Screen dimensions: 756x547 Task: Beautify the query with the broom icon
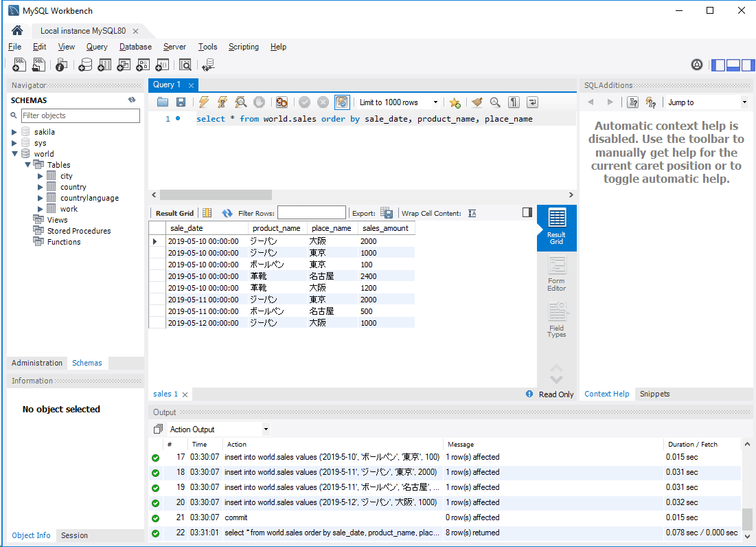tap(477, 102)
